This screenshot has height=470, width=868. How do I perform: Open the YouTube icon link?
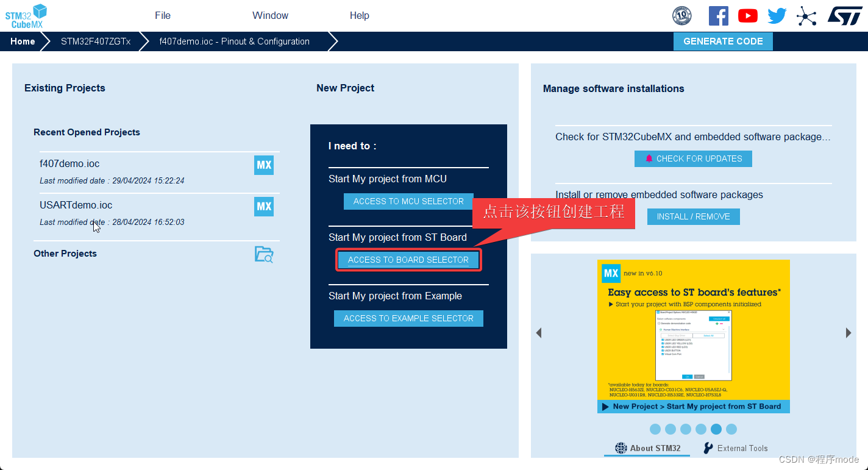click(x=747, y=16)
